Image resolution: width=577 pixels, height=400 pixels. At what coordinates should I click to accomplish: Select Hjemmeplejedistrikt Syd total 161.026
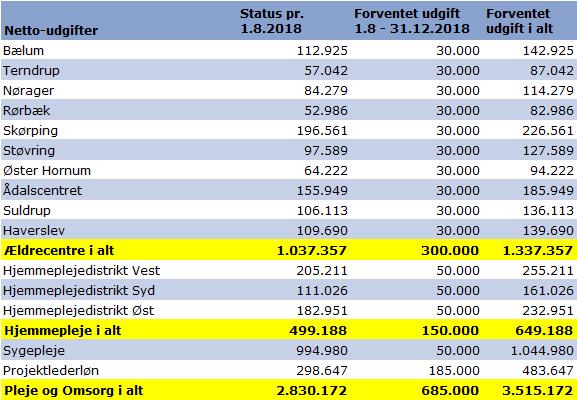(x=548, y=290)
